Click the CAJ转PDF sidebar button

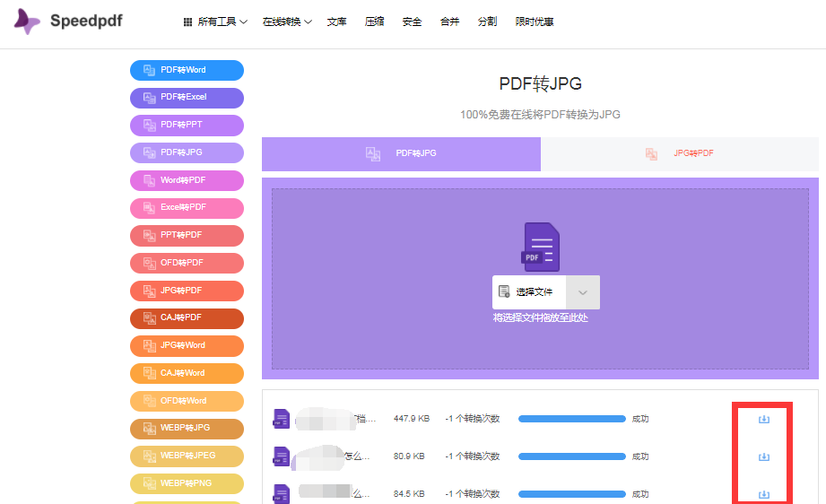187,318
